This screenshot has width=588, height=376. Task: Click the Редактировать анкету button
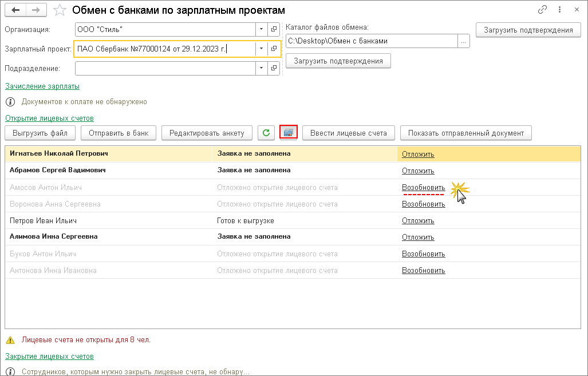[x=207, y=133]
